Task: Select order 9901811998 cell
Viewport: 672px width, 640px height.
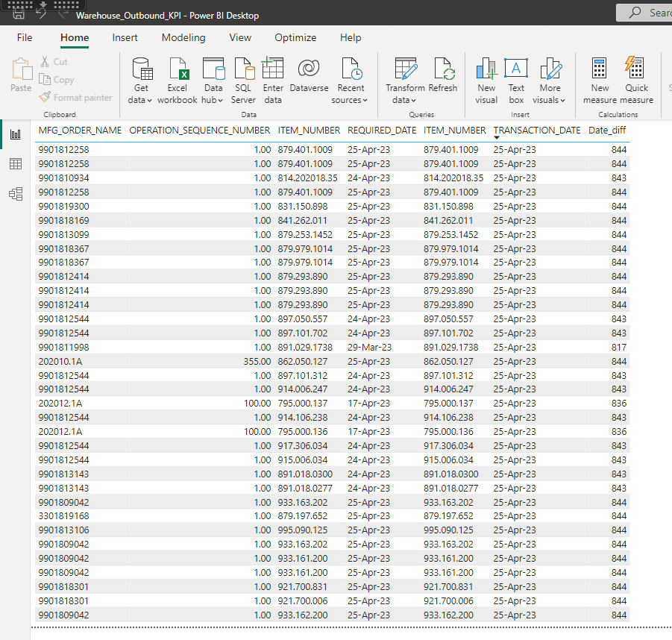Action: click(64, 347)
